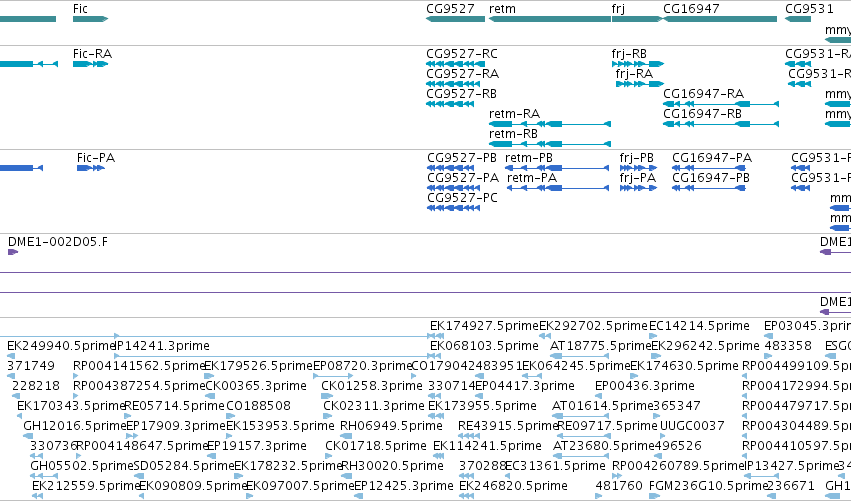Select AT18775.5prime feature
The width and height of the screenshot is (851, 501).
click(600, 346)
